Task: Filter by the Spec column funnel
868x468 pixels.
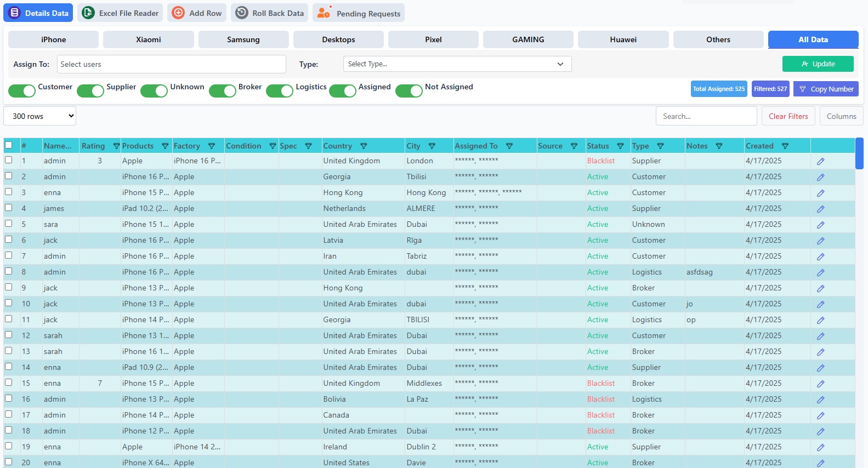Action: click(x=308, y=146)
